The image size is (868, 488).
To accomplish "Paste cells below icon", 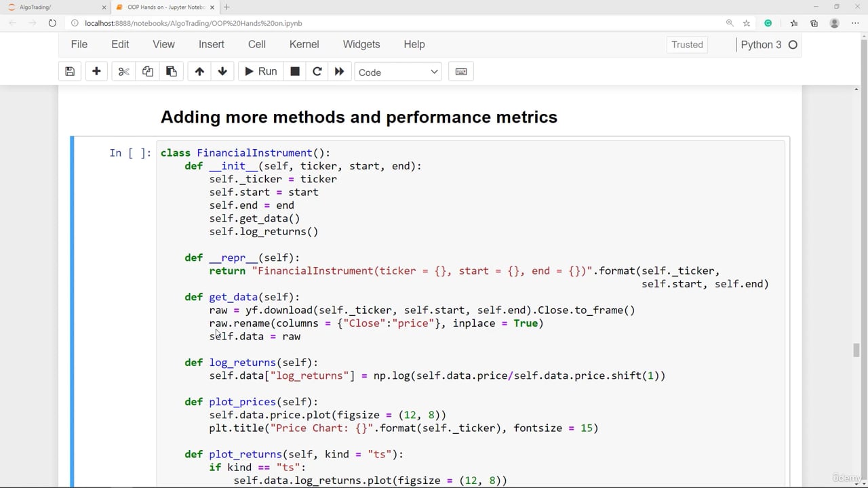I will click(x=171, y=71).
